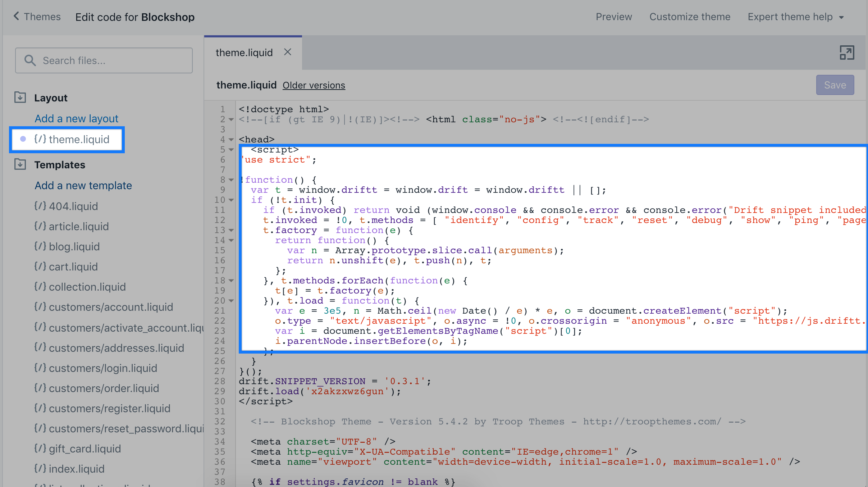The height and width of the screenshot is (487, 868).
Task: Open article.liquid template
Action: [x=72, y=226]
